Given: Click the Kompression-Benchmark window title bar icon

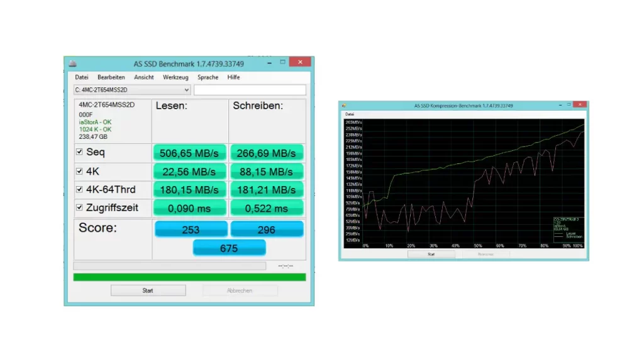Looking at the screenshot, I should [345, 104].
